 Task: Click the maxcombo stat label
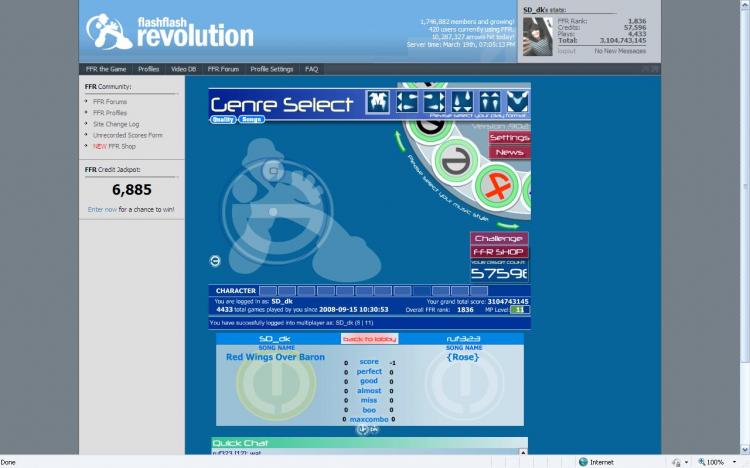(369, 419)
